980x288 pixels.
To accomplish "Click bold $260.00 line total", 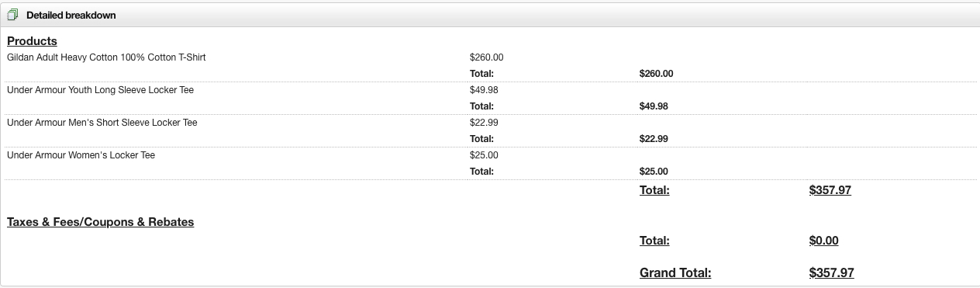I will click(x=656, y=74).
